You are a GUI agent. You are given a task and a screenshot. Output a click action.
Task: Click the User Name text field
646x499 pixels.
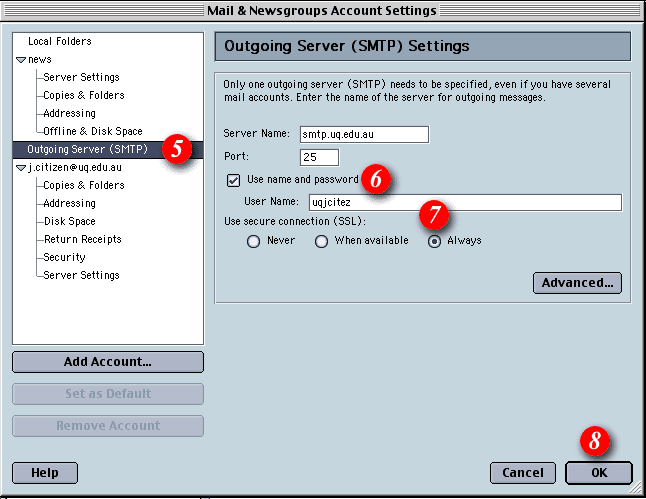464,203
